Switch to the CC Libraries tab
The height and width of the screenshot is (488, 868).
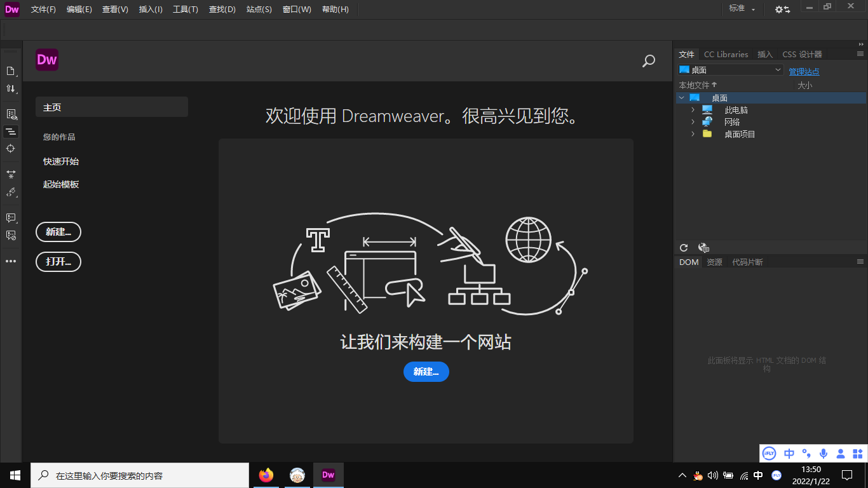point(726,55)
